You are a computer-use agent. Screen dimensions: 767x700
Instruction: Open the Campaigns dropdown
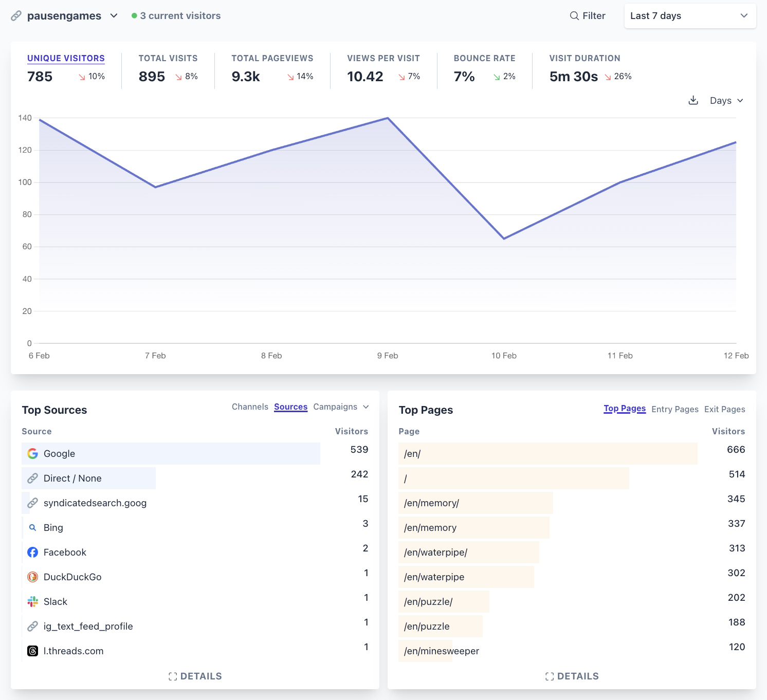pyautogui.click(x=341, y=407)
